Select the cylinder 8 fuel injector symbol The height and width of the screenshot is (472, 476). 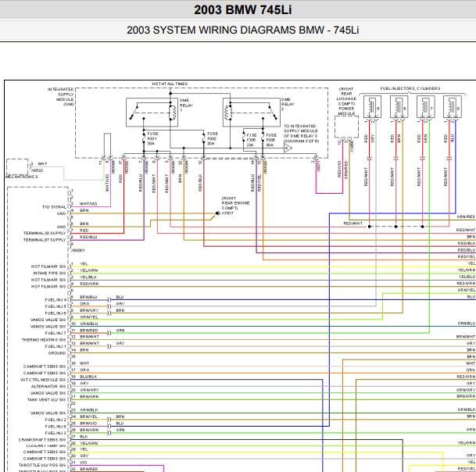453,107
